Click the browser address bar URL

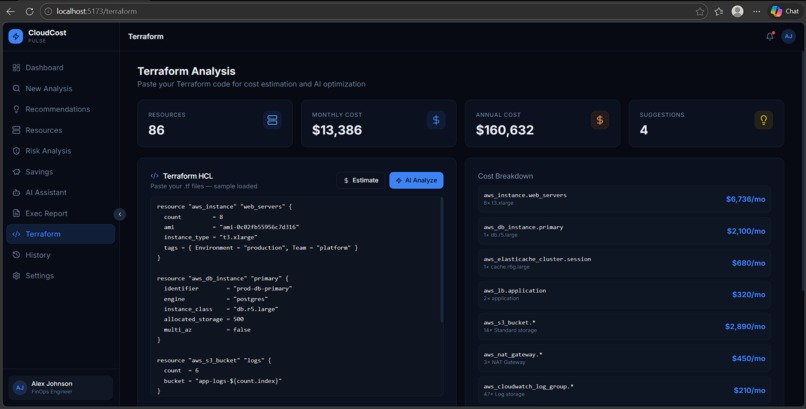(x=97, y=11)
